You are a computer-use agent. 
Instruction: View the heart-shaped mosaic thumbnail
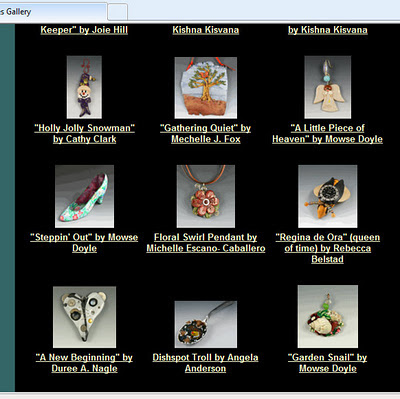[84, 317]
